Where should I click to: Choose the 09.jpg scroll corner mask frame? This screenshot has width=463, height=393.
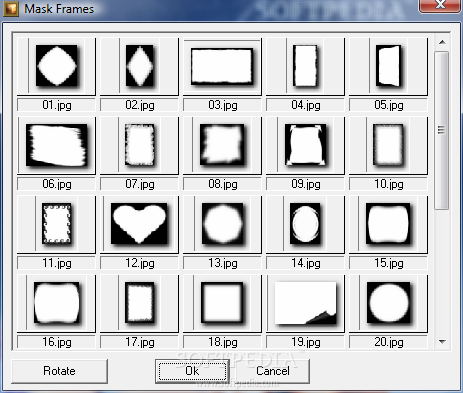[305, 145]
